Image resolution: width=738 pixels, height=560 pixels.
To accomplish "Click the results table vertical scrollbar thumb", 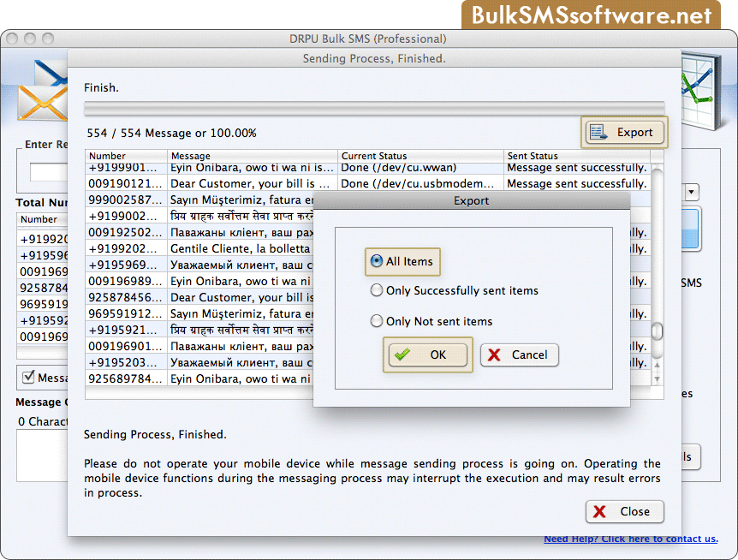I will point(657,331).
